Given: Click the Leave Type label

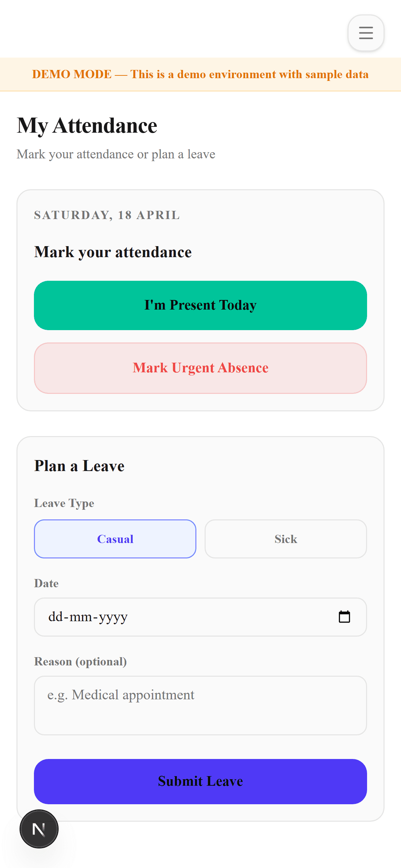Looking at the screenshot, I should [x=64, y=503].
